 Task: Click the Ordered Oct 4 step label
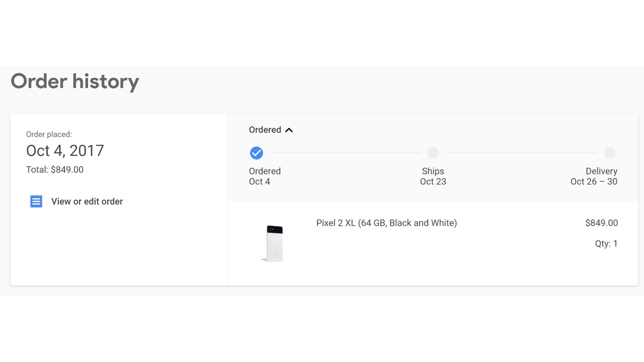[x=265, y=176]
